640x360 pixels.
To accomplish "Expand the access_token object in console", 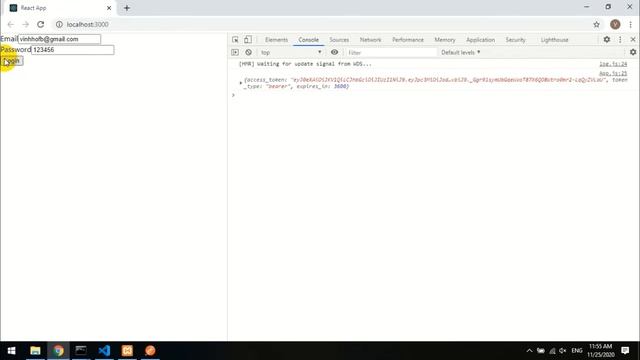I will pos(241,83).
